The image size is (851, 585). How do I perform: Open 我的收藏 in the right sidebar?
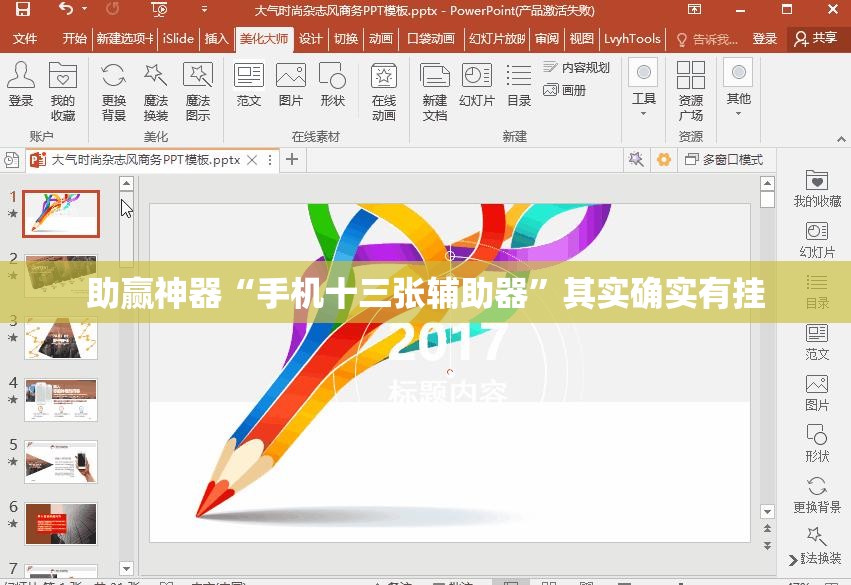coord(817,189)
